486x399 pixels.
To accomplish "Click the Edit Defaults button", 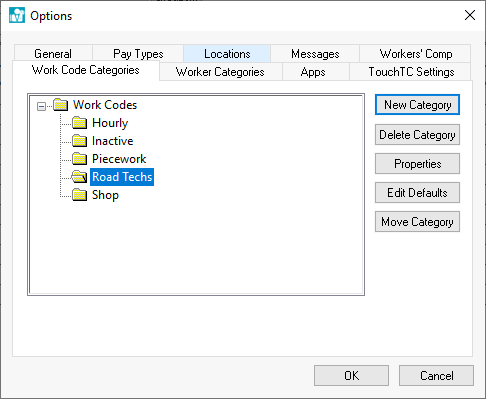I will click(x=417, y=193).
